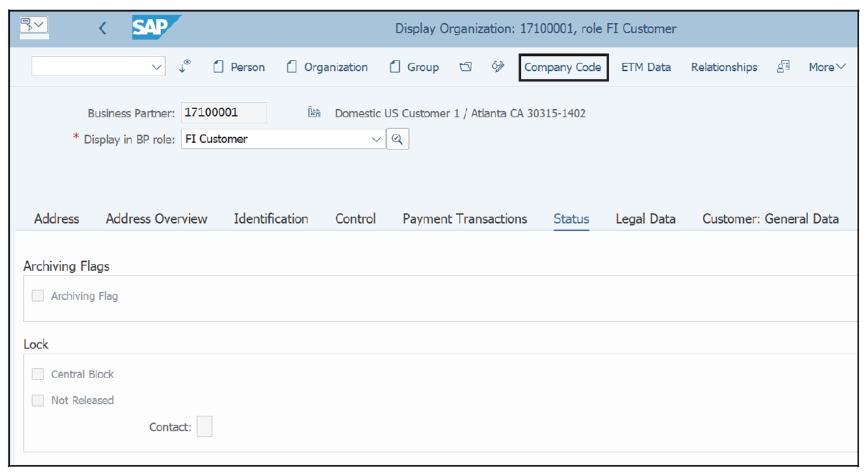Image resolution: width=868 pixels, height=475 pixels.
Task: Select the Person icon in the toolbar
Action: 219,67
